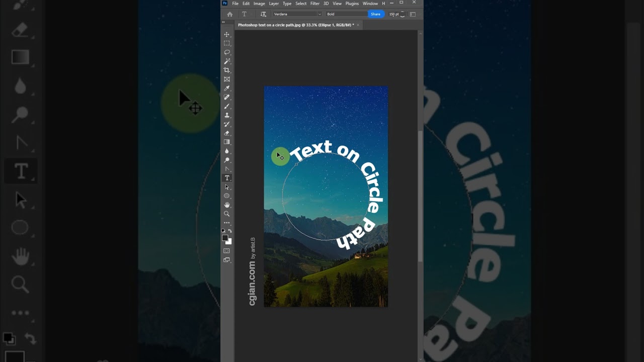Open the View menu
This screenshot has height=362, width=644.
point(337,4)
